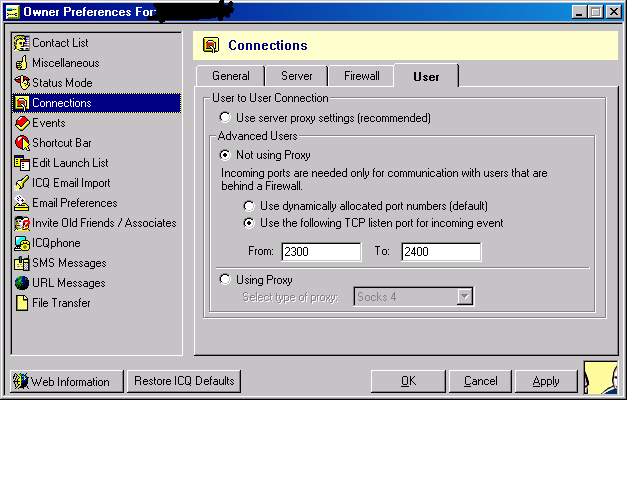Close the Owner Preferences window

point(613,12)
